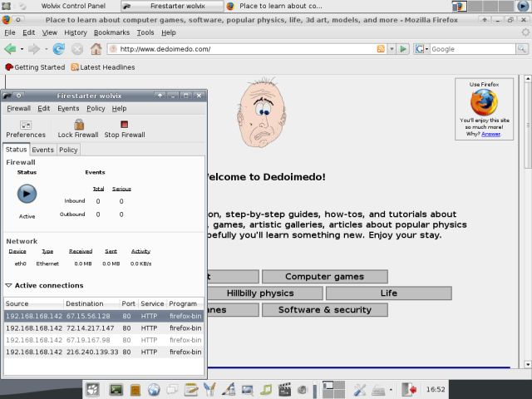Viewport: 532px width, 399px height.
Task: Launch the video clapperboard app in panel
Action: 287,389
